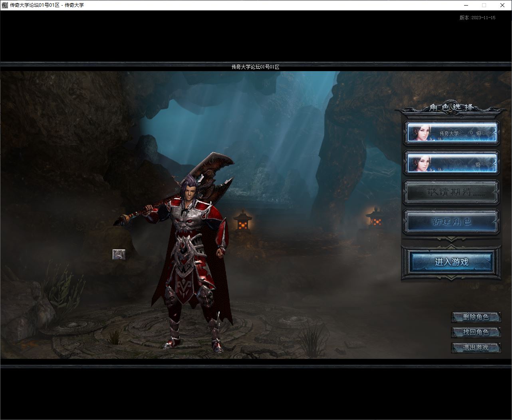Create a new character with 新建角色
Image resolution: width=512 pixels, height=420 pixels.
(452, 221)
